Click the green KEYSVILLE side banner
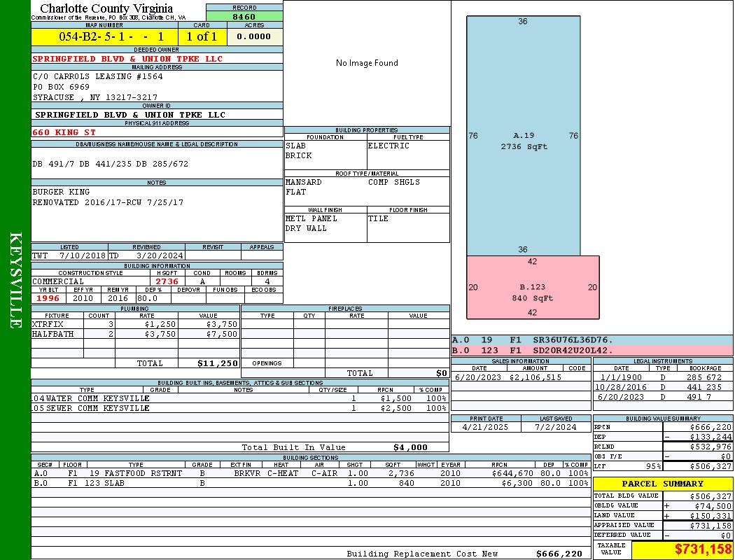Screen dimensions: 735x560 (x=15, y=280)
